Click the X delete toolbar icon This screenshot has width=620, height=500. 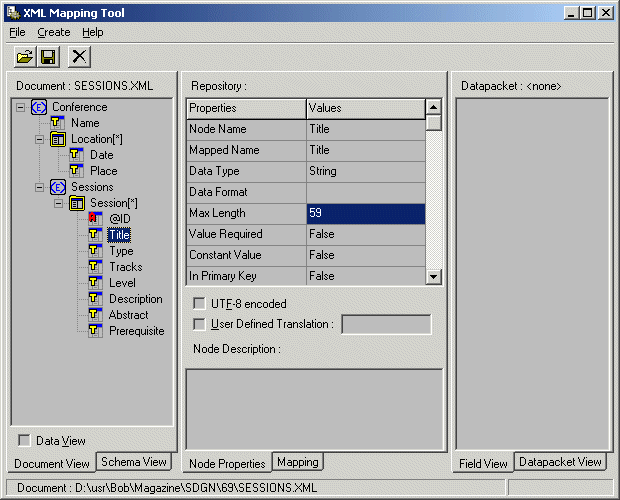click(79, 58)
